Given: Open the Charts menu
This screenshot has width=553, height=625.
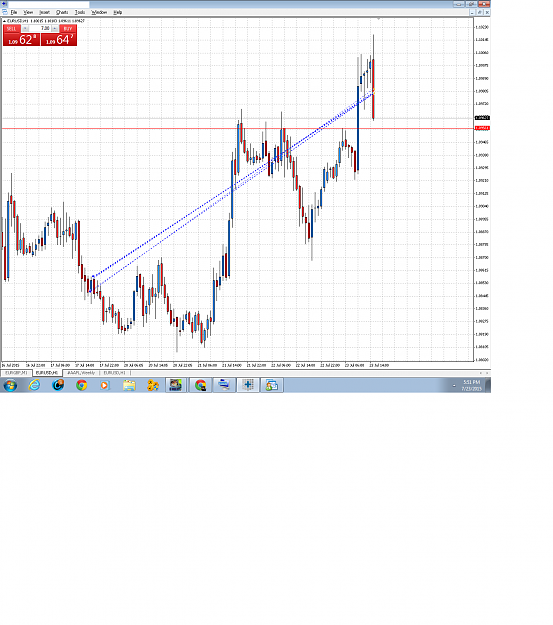Looking at the screenshot, I should click(62, 12).
